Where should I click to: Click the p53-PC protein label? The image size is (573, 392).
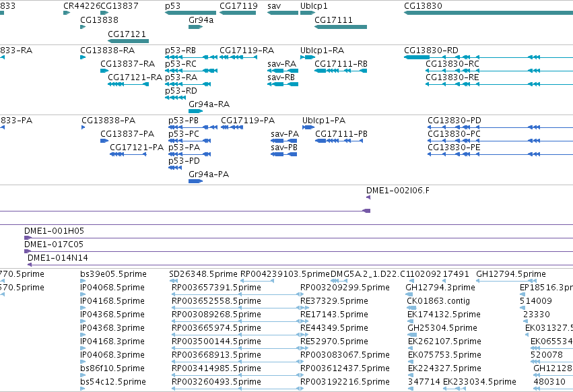(x=184, y=134)
